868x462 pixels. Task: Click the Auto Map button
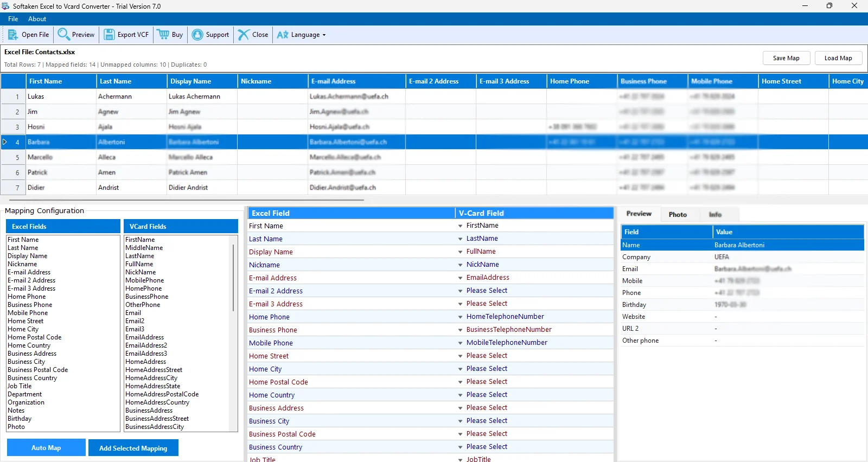[x=46, y=448]
